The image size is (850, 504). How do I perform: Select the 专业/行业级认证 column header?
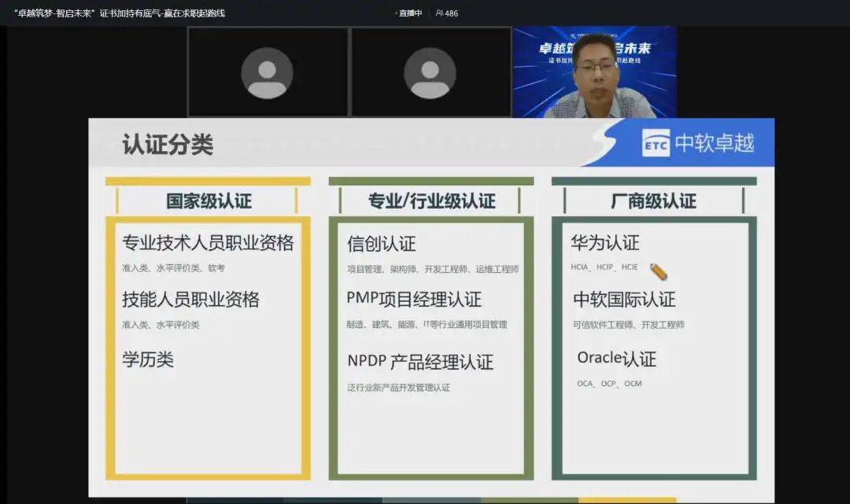(431, 201)
